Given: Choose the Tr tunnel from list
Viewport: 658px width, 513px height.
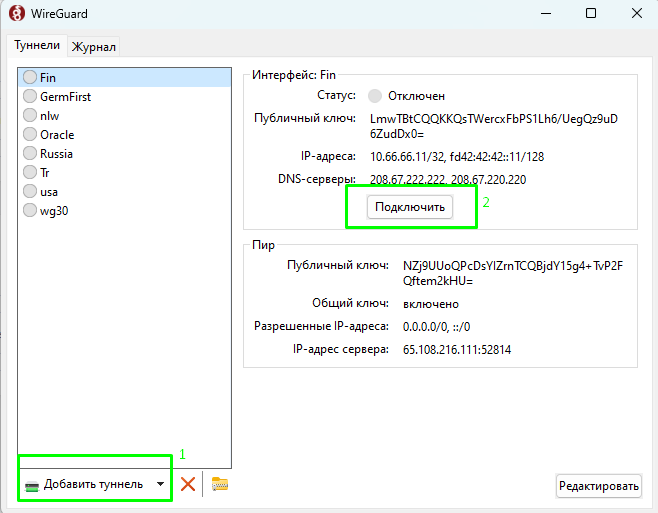Looking at the screenshot, I should coord(46,173).
